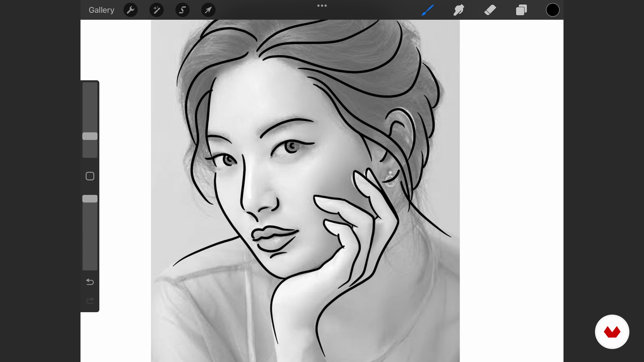Select the Smudge tool
The width and height of the screenshot is (644, 362).
(459, 10)
